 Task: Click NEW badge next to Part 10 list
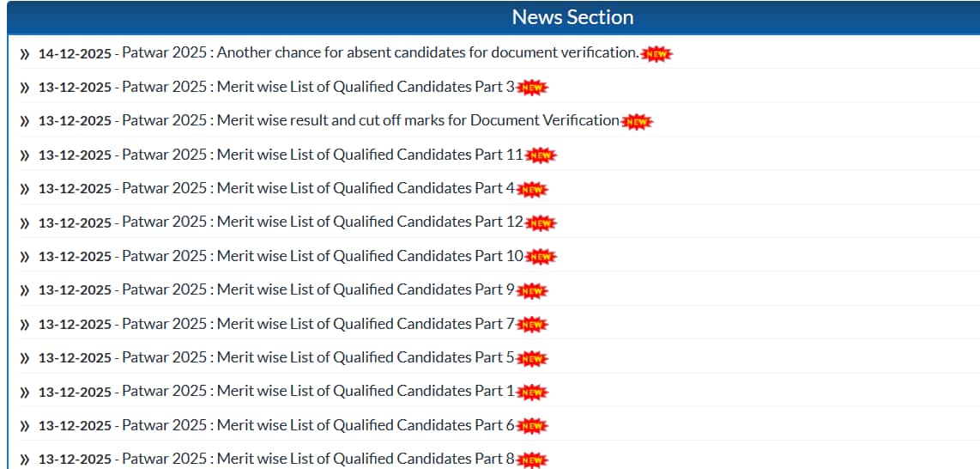[541, 257]
